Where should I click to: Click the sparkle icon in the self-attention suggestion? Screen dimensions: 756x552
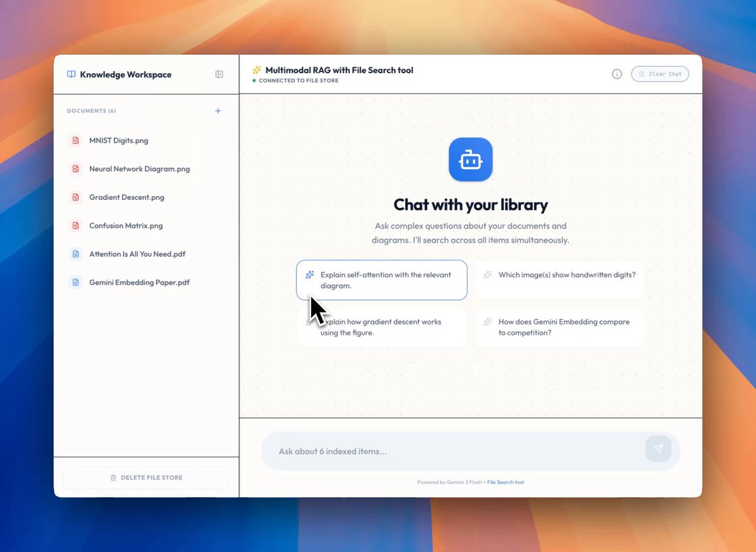point(309,275)
